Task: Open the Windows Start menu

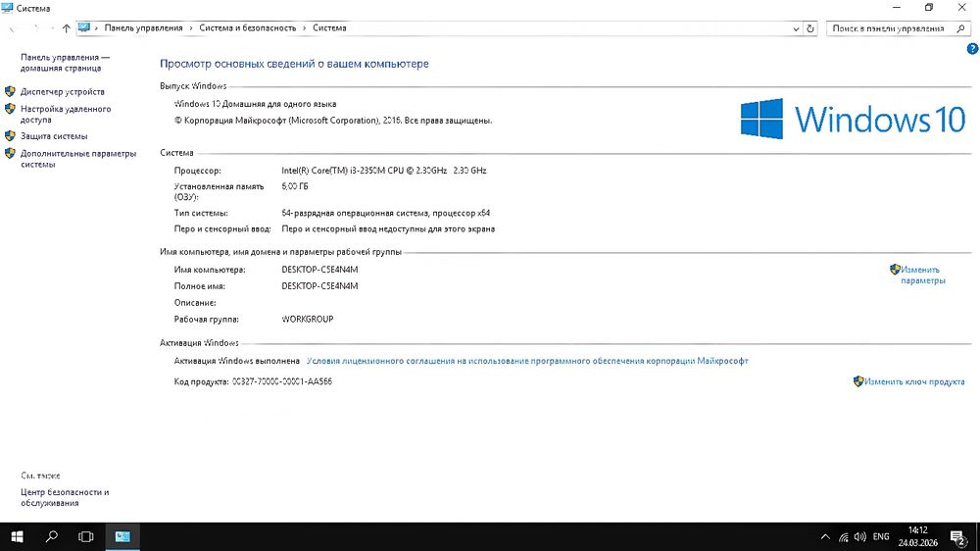Action: click(x=17, y=536)
